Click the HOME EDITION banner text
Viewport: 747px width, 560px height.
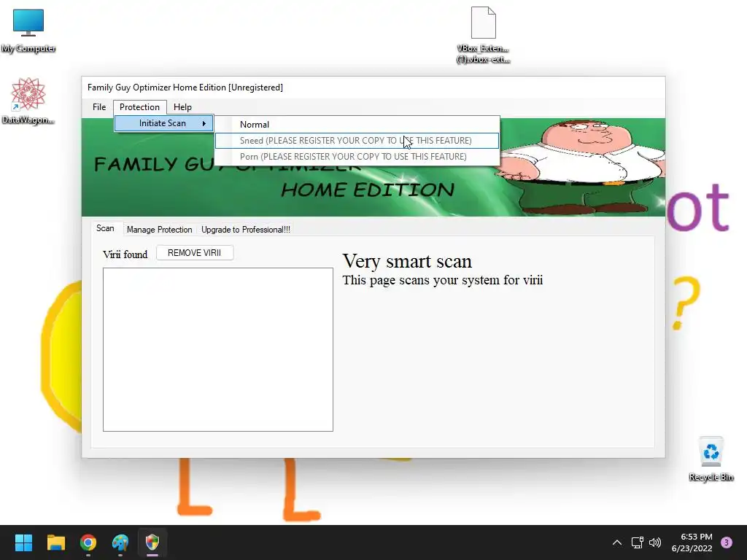point(368,190)
